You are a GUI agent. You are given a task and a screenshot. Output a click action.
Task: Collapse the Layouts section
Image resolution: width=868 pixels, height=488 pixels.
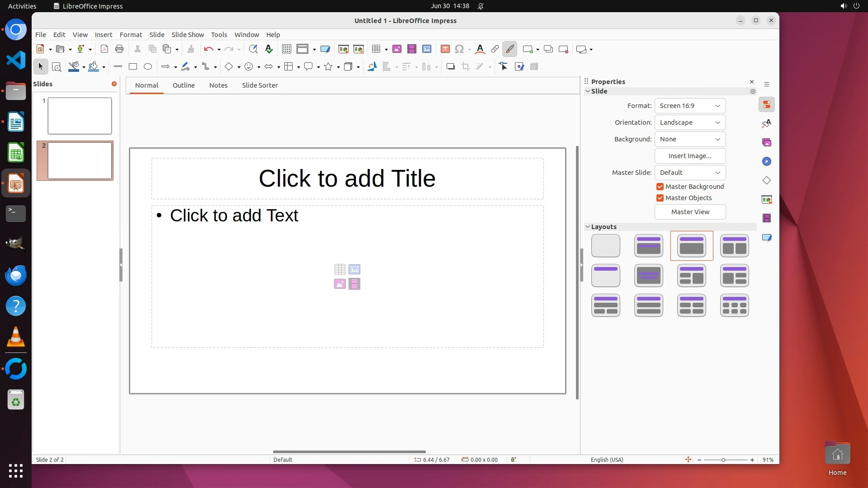point(588,227)
